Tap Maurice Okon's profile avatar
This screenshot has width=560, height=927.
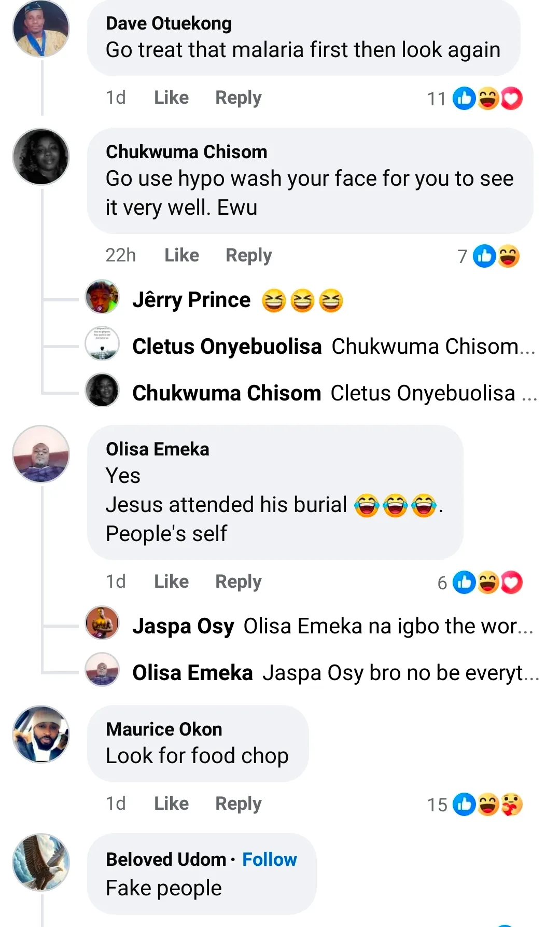point(41,734)
